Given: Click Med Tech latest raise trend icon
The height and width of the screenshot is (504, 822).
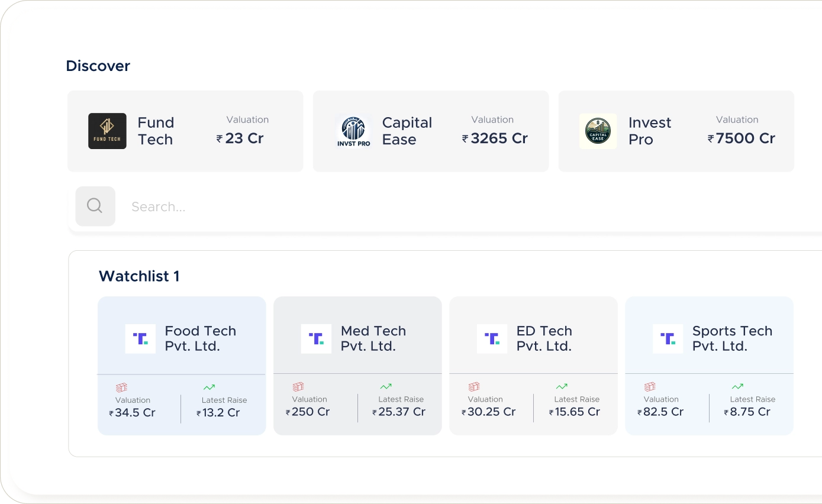Looking at the screenshot, I should coord(386,387).
